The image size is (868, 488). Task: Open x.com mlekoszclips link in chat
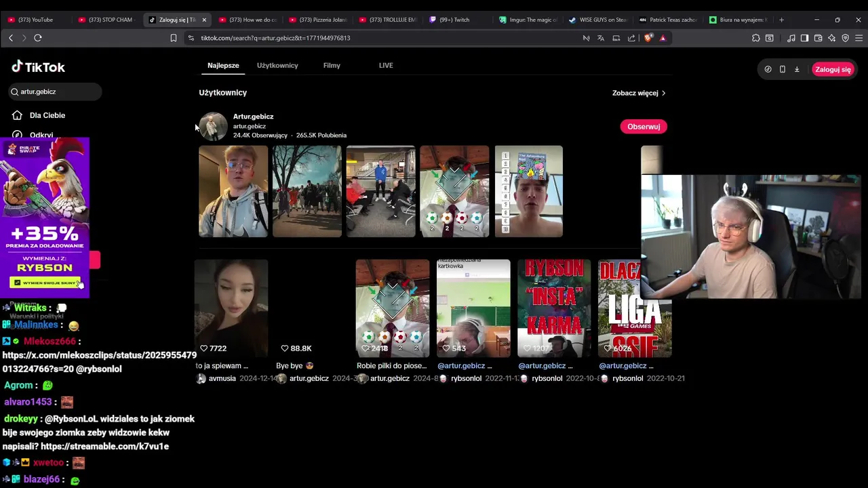click(99, 362)
